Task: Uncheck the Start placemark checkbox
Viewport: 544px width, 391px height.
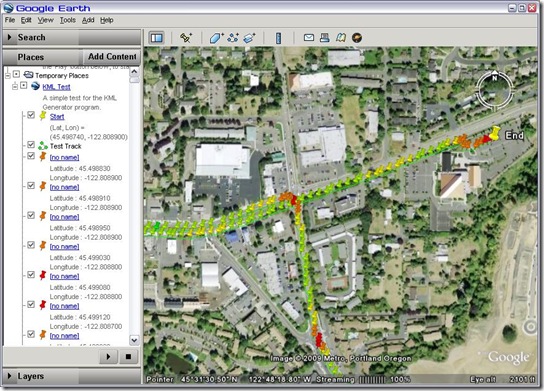Action: 31,115
